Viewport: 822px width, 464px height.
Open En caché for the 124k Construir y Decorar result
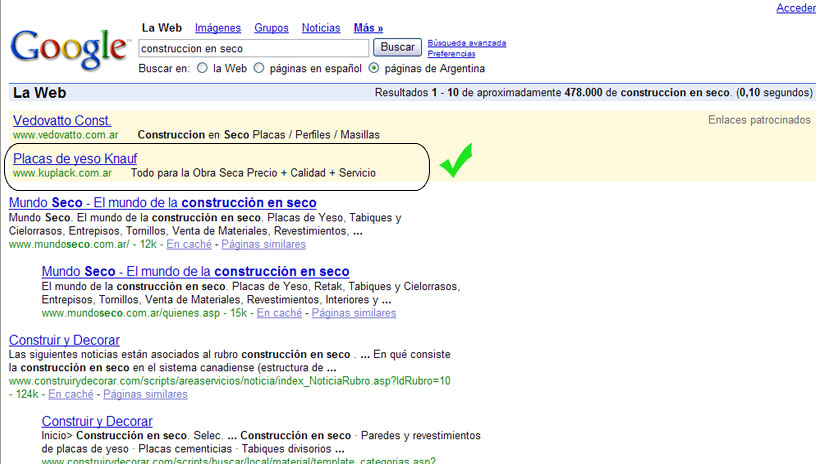pos(71,394)
